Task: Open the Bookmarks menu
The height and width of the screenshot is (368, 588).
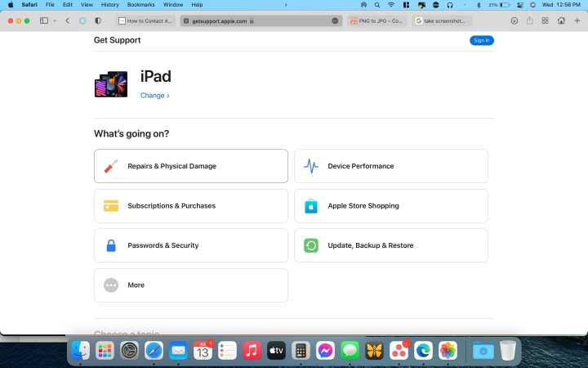Action: [x=141, y=5]
